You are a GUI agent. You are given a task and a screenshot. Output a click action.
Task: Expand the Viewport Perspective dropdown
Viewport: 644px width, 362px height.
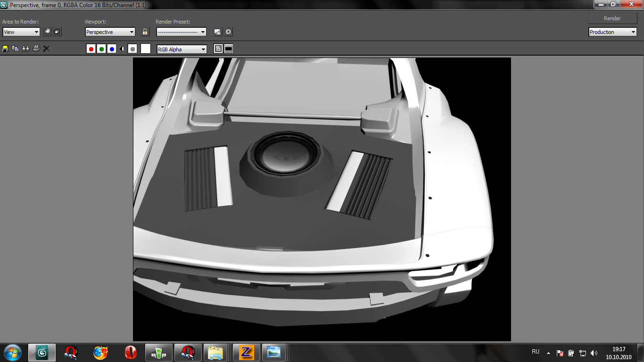pyautogui.click(x=110, y=32)
